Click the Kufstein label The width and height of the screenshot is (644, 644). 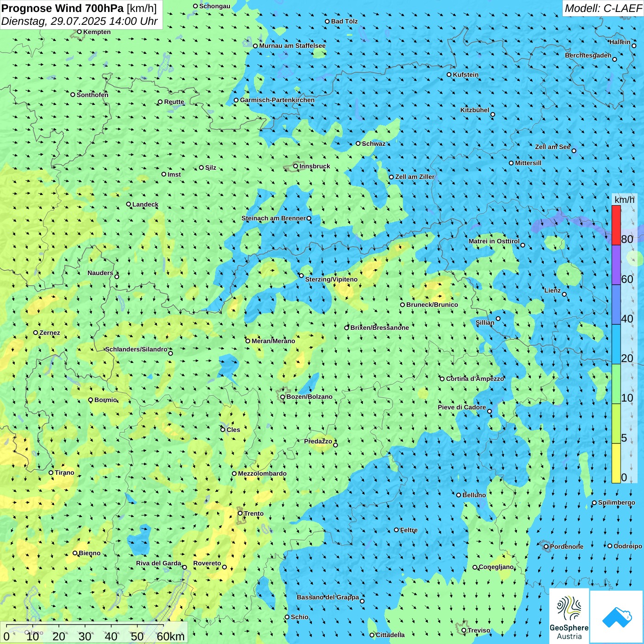pos(466,75)
